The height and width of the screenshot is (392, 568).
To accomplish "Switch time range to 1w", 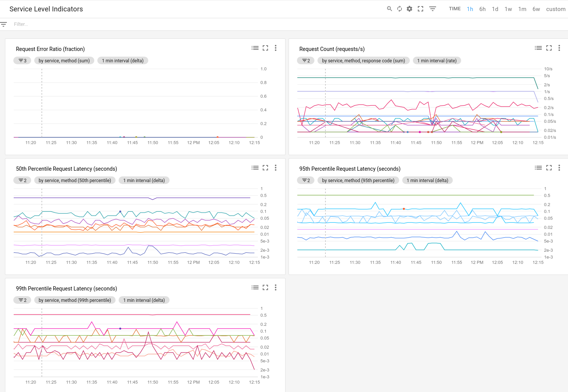I will (508, 9).
